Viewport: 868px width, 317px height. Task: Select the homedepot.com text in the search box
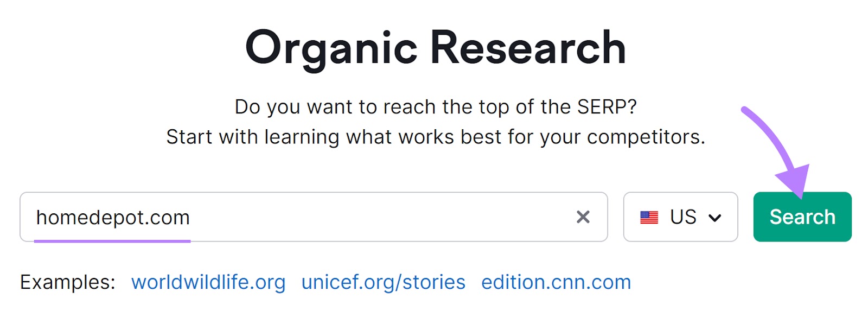point(113,217)
